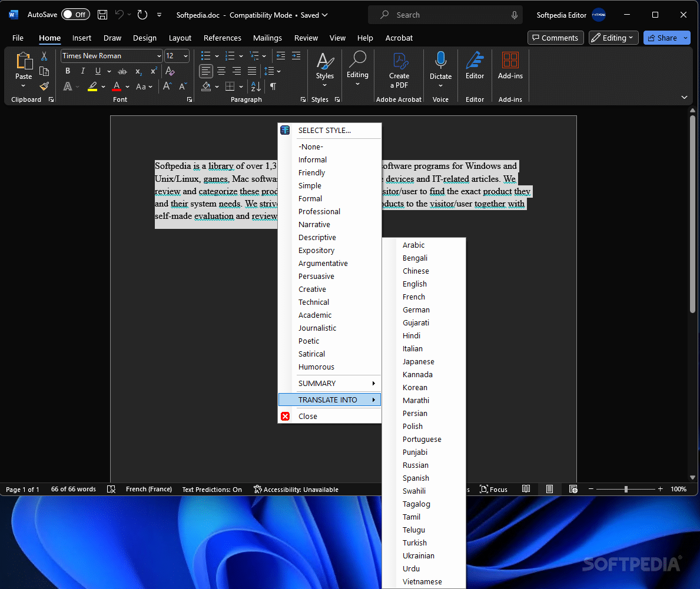Image resolution: width=700 pixels, height=589 pixels.
Task: Click Close in the style menu
Action: (x=330, y=417)
